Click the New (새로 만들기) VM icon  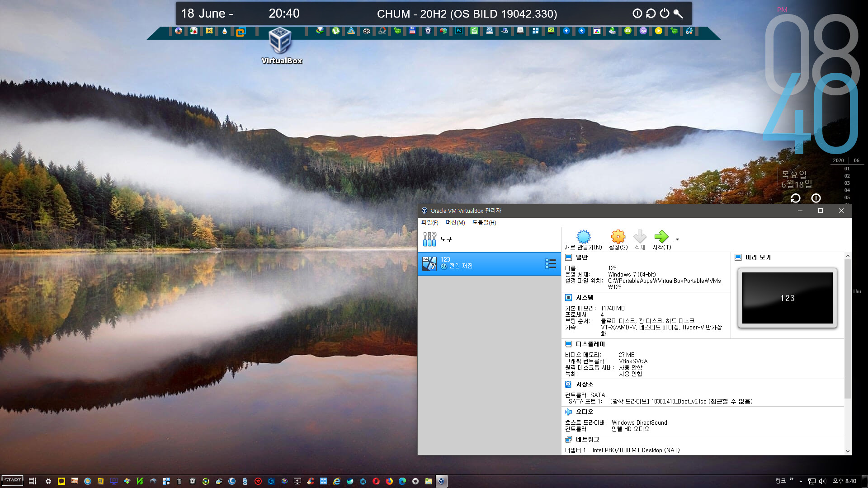583,240
